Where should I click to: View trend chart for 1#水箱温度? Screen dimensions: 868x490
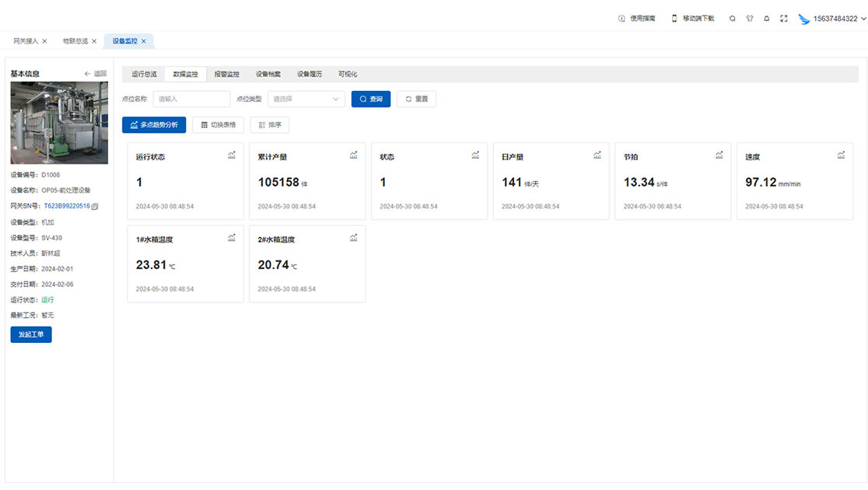click(232, 238)
